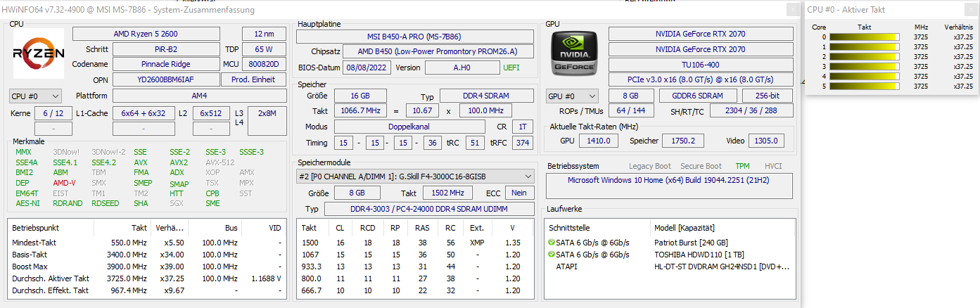Viewport: 980px width, 308px height.
Task: Click the 12 nm process field
Action: pos(264,34)
